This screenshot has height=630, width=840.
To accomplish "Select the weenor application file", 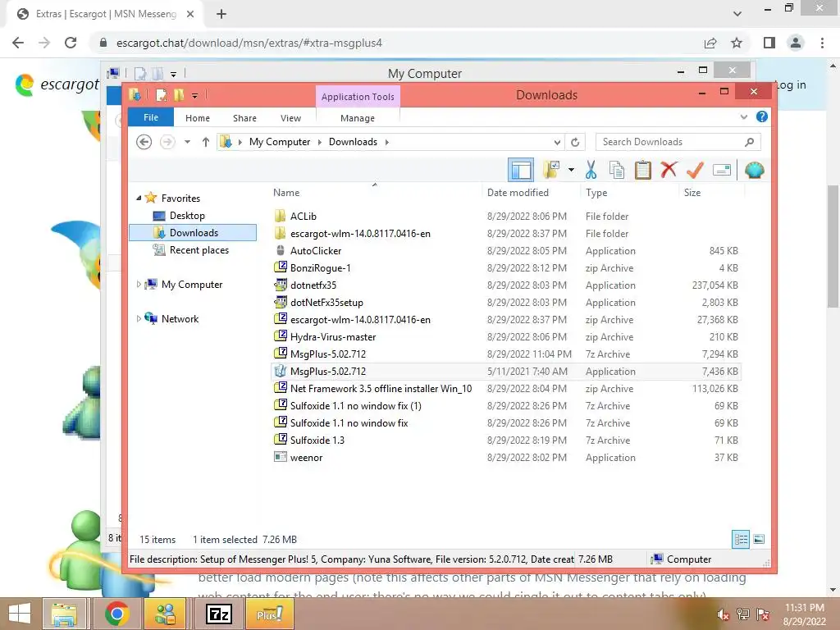I will point(506,458).
